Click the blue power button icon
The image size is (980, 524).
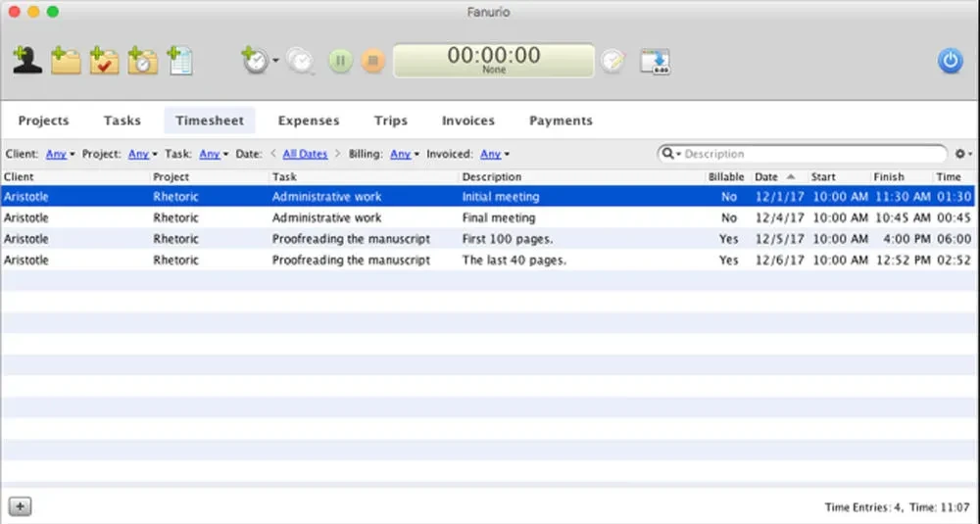pos(950,61)
